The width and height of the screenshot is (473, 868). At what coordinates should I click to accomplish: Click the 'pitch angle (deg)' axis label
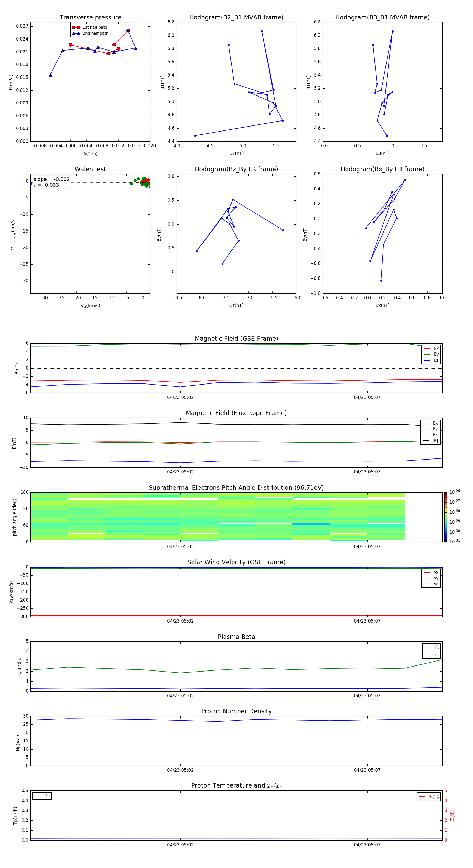coord(14,517)
